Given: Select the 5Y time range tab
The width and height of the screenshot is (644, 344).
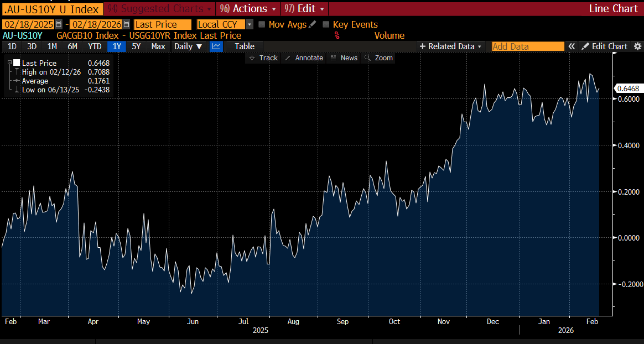Looking at the screenshot, I should coord(136,46).
